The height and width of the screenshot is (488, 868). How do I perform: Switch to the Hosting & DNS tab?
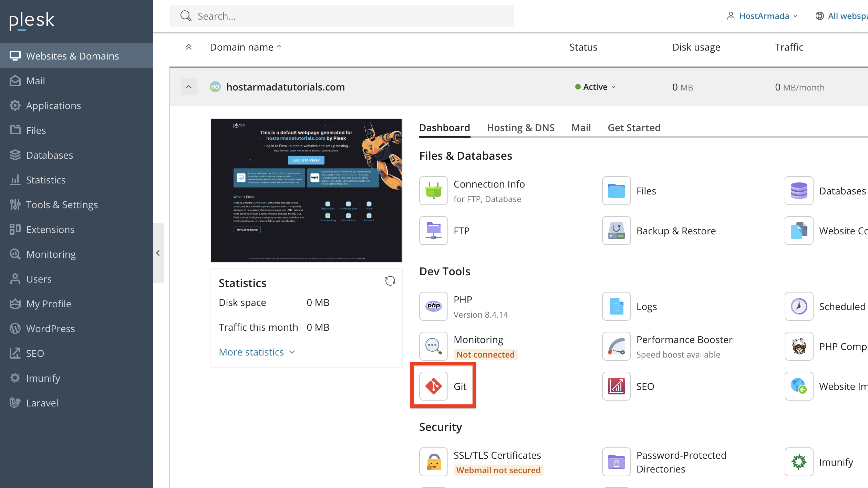point(520,128)
